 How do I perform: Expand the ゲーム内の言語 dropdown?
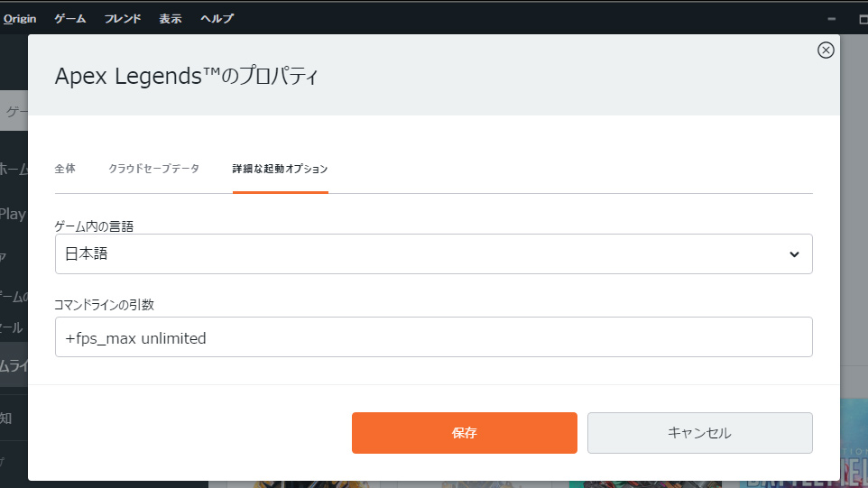coord(433,254)
